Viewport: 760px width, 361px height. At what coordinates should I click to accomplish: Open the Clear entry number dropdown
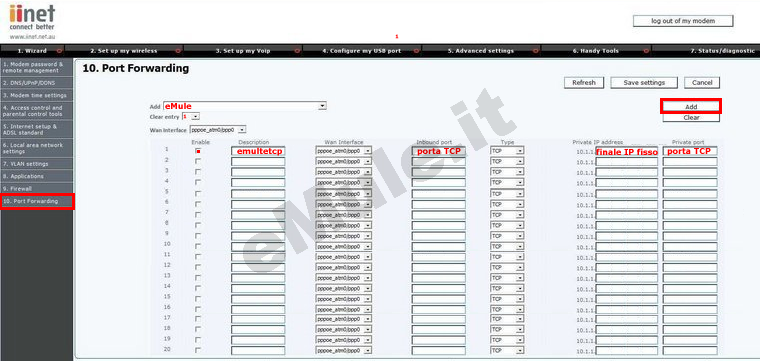190,117
